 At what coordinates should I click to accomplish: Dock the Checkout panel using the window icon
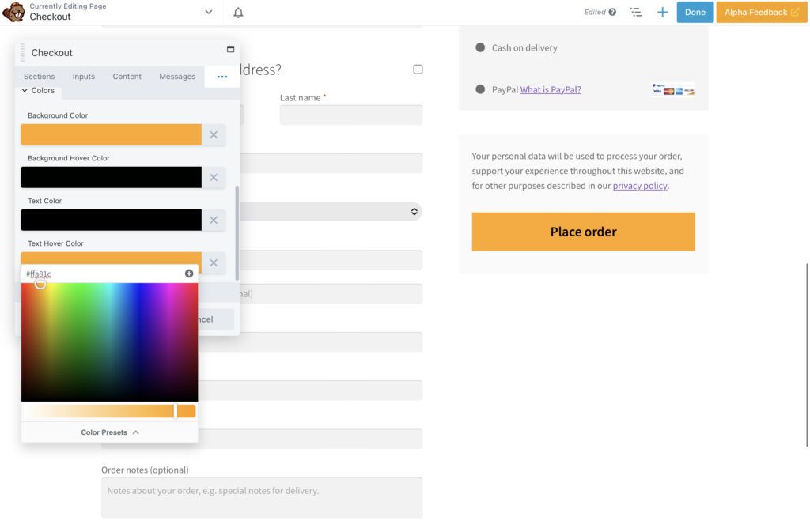229,49
